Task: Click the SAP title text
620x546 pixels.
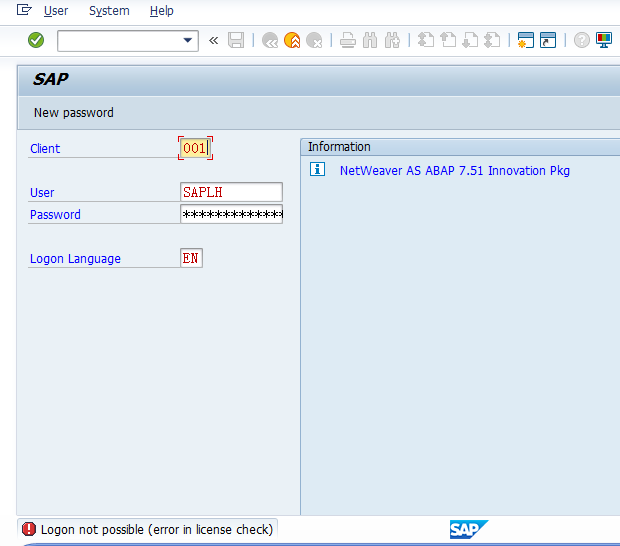Action: coord(51,79)
